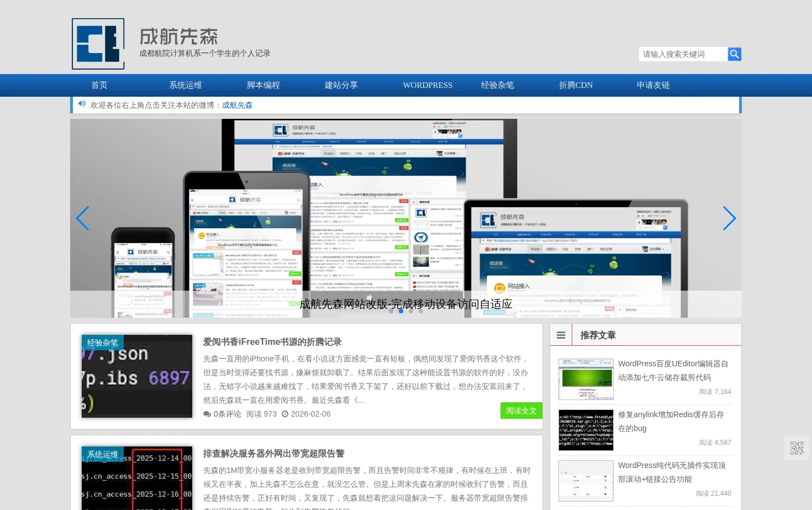Click the search keyword input field
Image resolution: width=812 pixels, height=510 pixels.
[x=683, y=54]
